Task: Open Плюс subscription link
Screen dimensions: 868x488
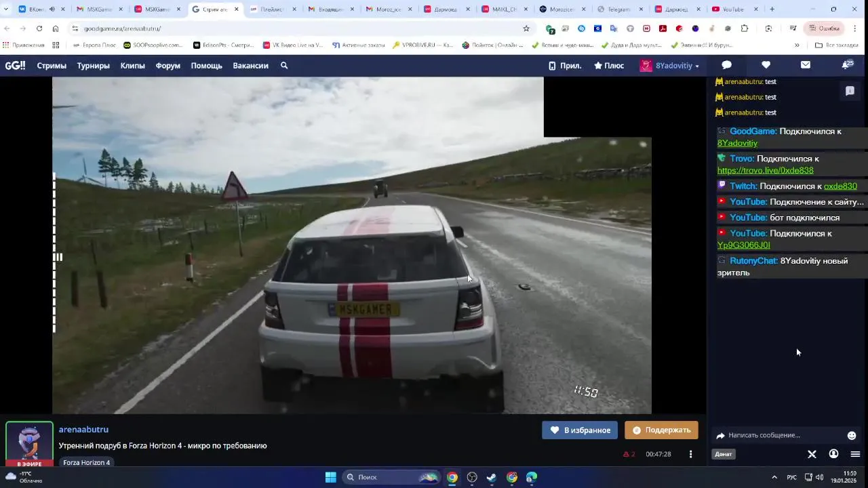Action: (609, 66)
